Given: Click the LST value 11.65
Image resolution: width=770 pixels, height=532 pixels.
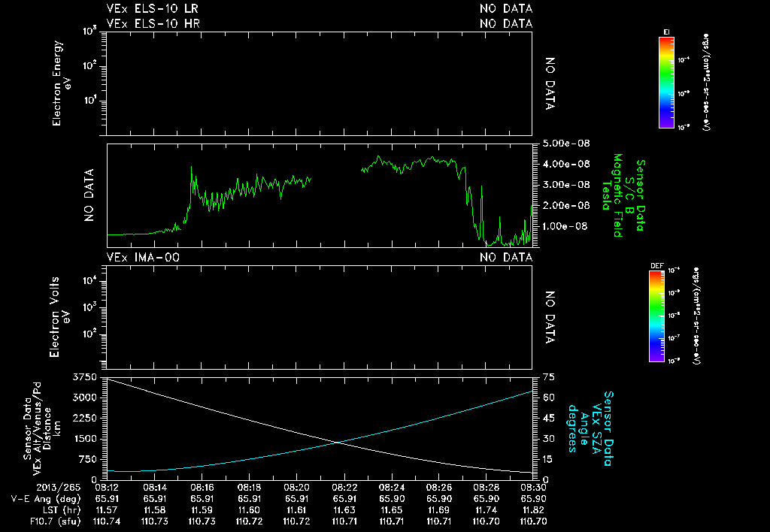Looking at the screenshot, I should coord(391,510).
